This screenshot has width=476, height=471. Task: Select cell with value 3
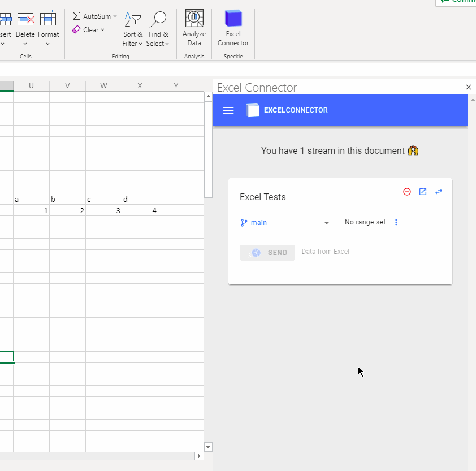point(103,210)
